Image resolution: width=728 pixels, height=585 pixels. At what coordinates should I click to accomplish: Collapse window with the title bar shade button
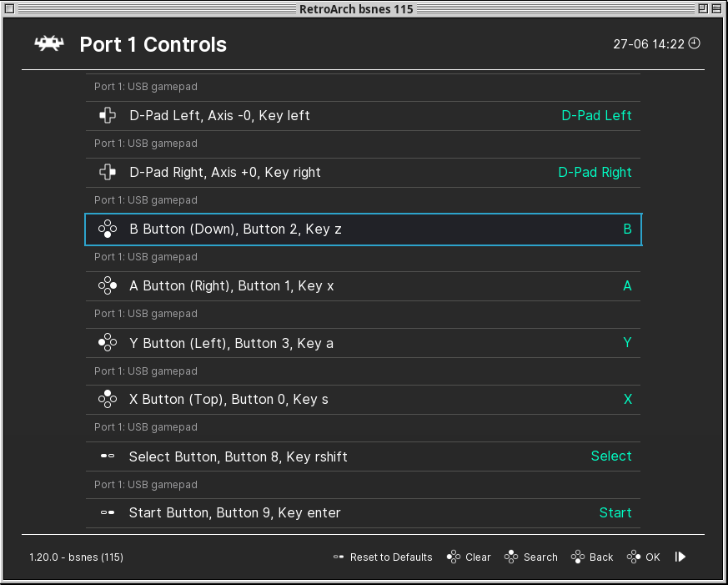716,8
